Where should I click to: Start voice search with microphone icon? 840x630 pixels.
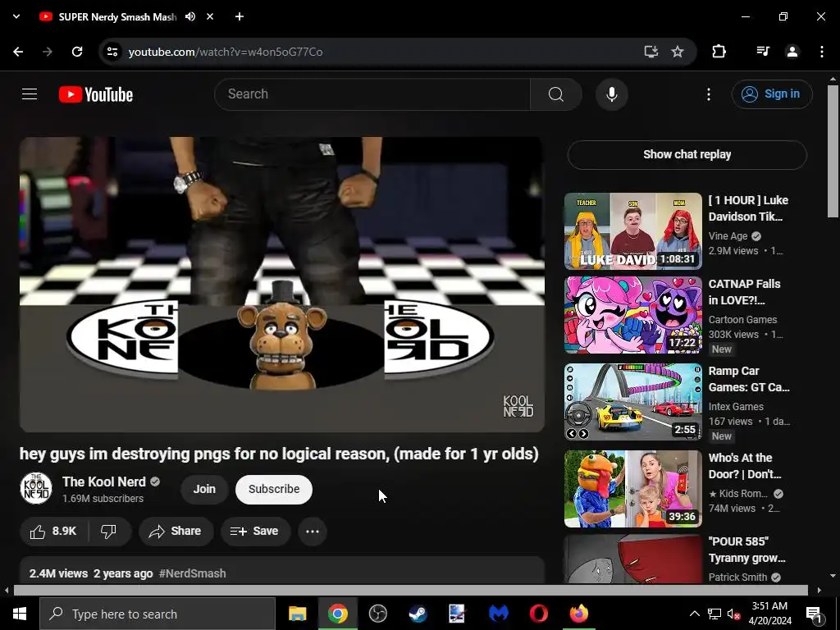point(612,94)
